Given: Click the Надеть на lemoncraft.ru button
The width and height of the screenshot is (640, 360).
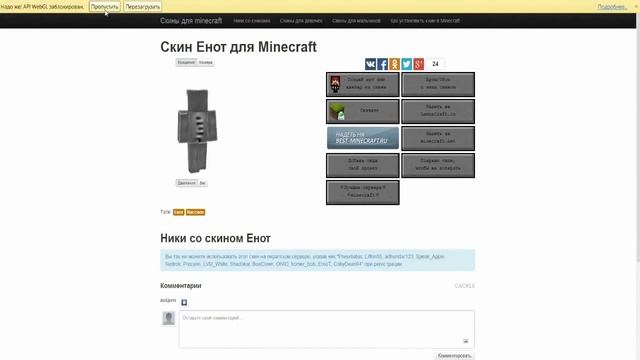Looking at the screenshot, I should pos(438,111).
